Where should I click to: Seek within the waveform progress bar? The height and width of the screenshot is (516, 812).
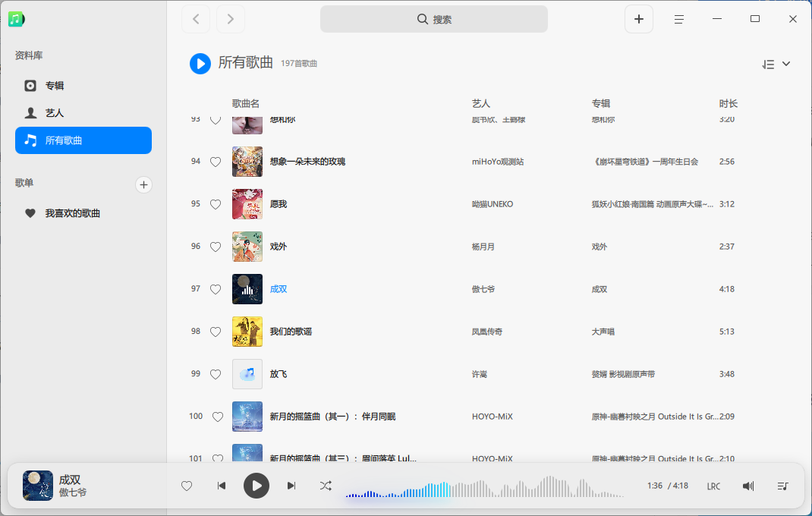[x=485, y=487]
